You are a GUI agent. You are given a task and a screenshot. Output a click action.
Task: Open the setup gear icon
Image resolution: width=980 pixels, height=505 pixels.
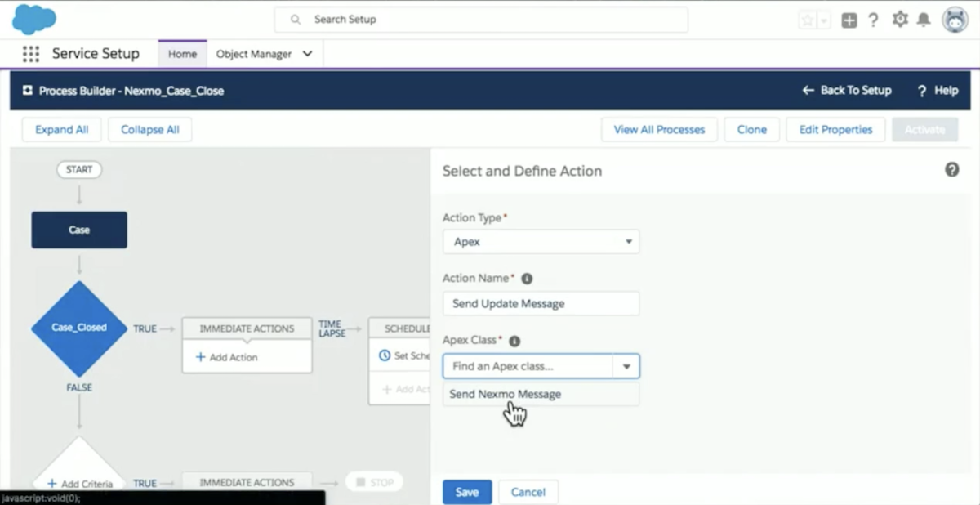[900, 20]
